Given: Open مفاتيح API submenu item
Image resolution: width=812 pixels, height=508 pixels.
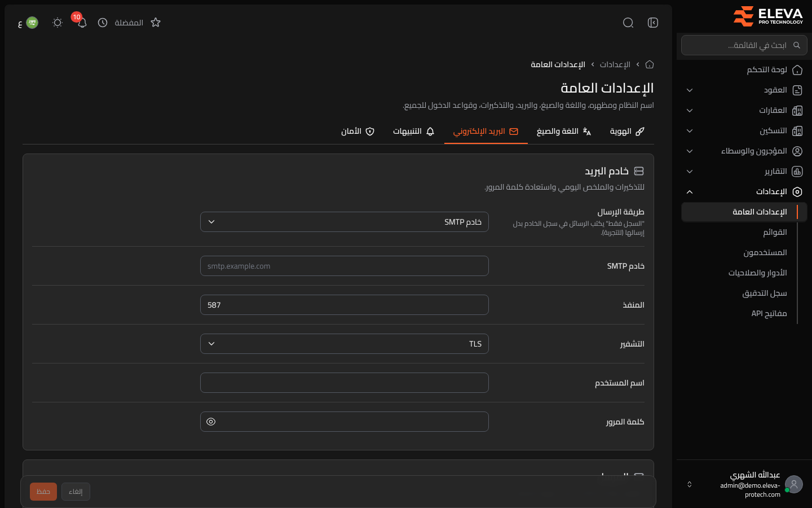Looking at the screenshot, I should [x=769, y=314].
